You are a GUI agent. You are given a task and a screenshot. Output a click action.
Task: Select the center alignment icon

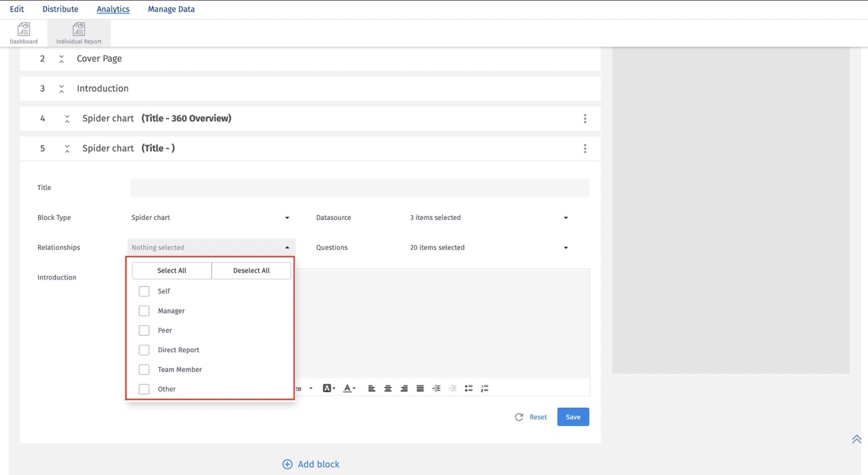click(x=388, y=387)
